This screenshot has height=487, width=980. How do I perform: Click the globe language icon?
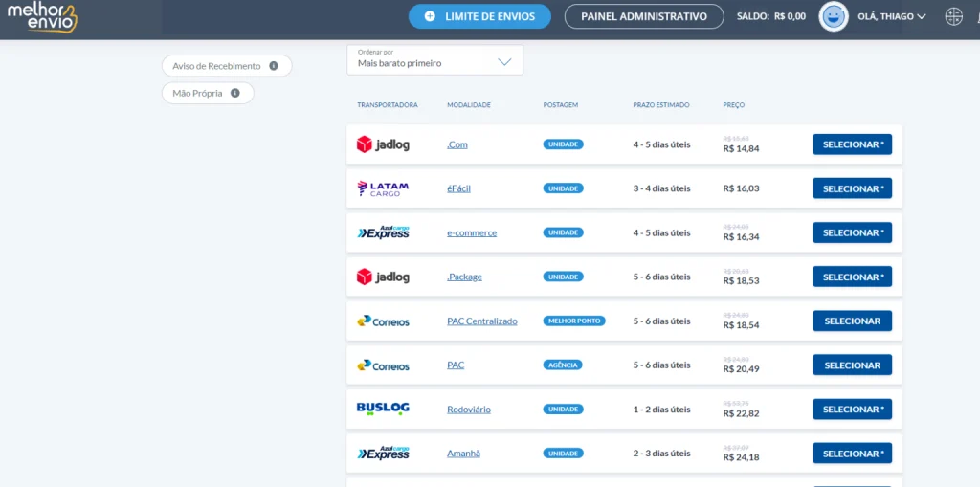[954, 17]
